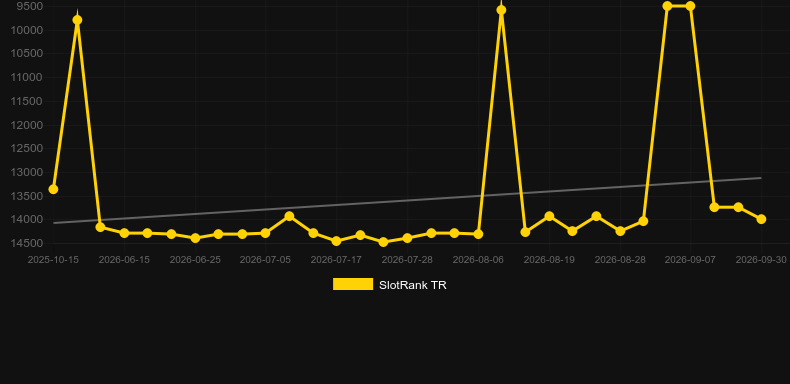The width and height of the screenshot is (790, 384).
Task: Click the 2026-06-25 date axis label
Action: click(x=195, y=260)
